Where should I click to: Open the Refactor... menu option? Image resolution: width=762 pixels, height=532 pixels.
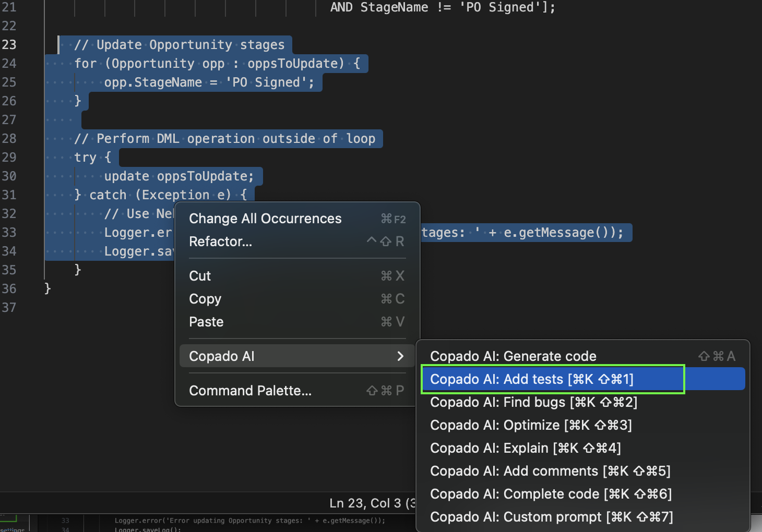click(220, 241)
